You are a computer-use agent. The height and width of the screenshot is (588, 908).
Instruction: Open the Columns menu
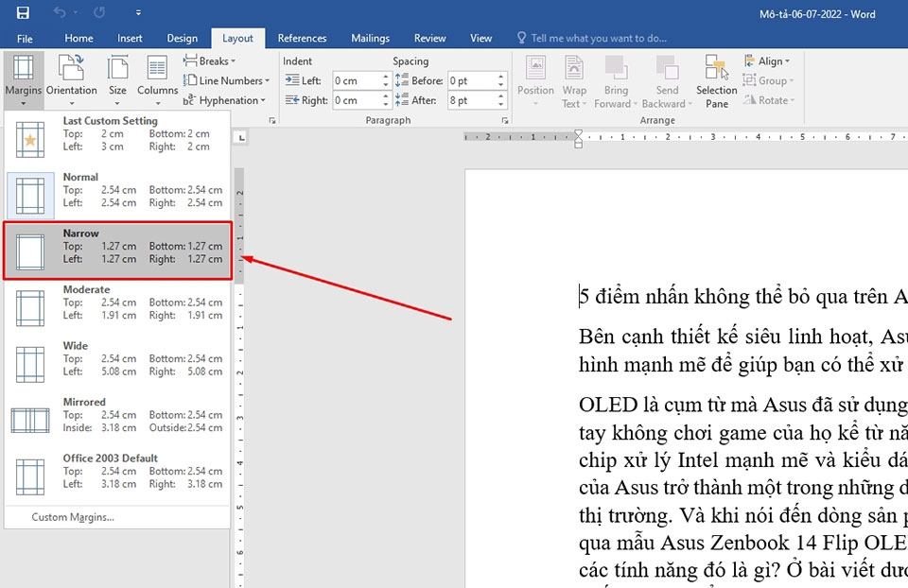click(157, 79)
